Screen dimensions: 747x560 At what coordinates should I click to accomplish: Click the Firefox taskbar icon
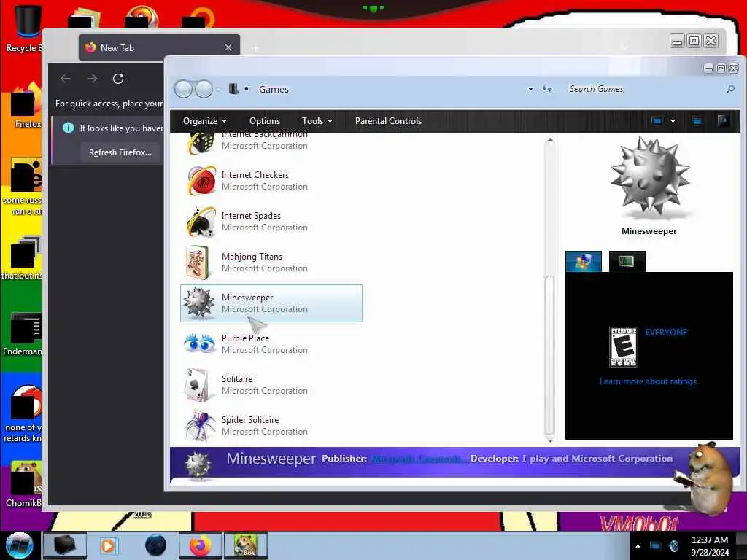tap(200, 545)
